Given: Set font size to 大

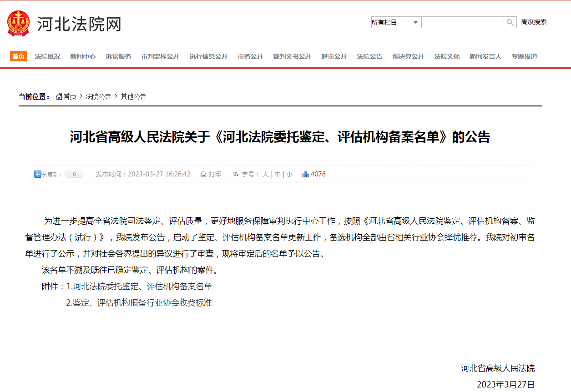Looking at the screenshot, I should 266,174.
